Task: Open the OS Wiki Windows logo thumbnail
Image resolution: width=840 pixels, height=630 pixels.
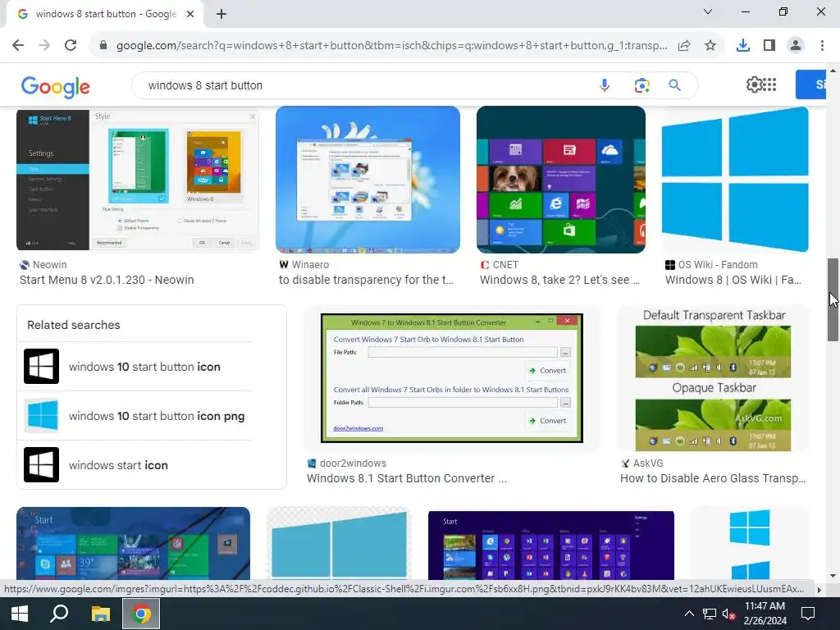Action: [x=735, y=180]
